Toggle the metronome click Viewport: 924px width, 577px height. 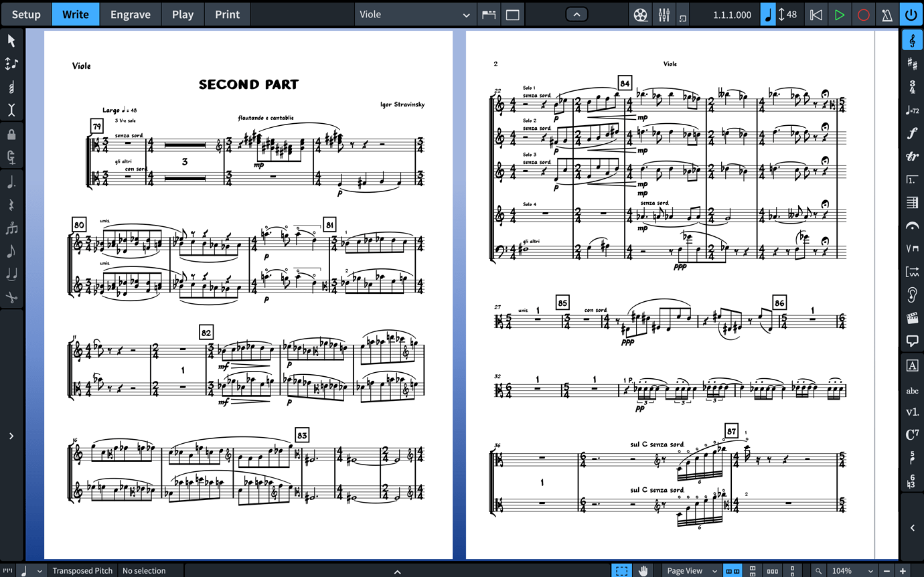coord(887,14)
